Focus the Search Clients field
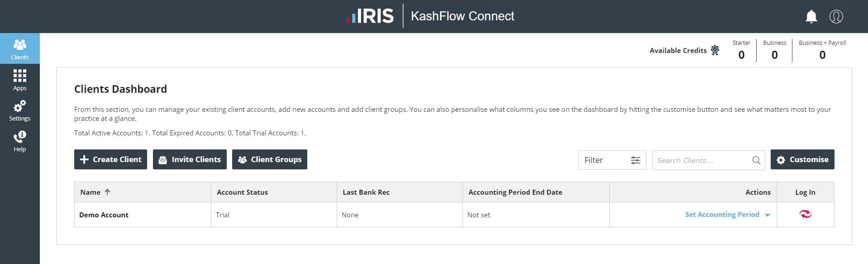The width and height of the screenshot is (868, 264). (x=701, y=160)
